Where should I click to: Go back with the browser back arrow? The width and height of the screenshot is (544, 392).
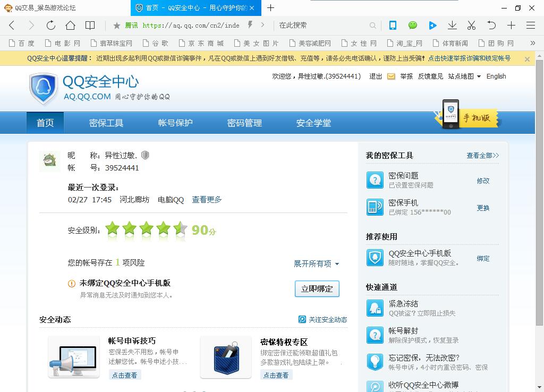click(12, 25)
